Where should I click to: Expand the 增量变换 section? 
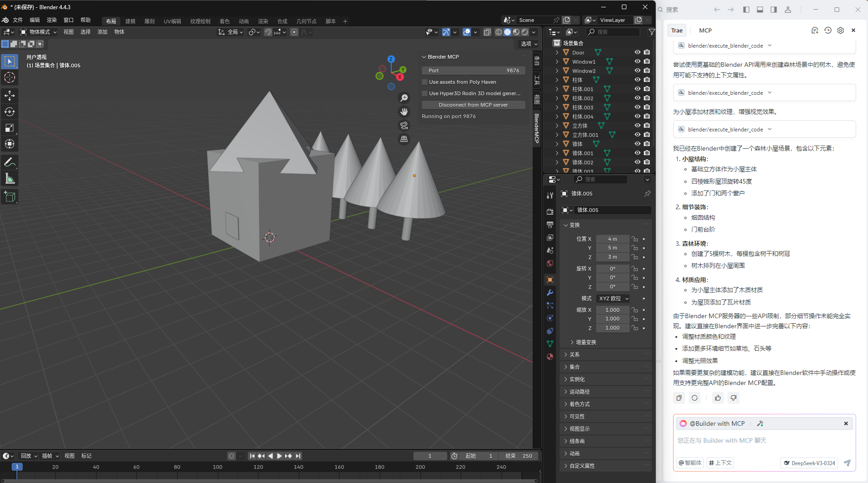[586, 342]
